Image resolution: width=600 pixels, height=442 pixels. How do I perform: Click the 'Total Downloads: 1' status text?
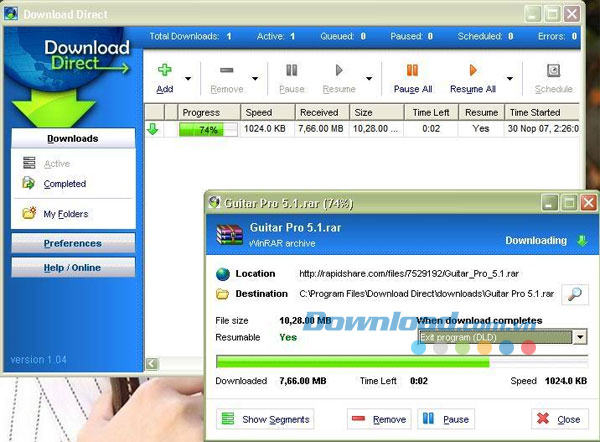[190, 36]
